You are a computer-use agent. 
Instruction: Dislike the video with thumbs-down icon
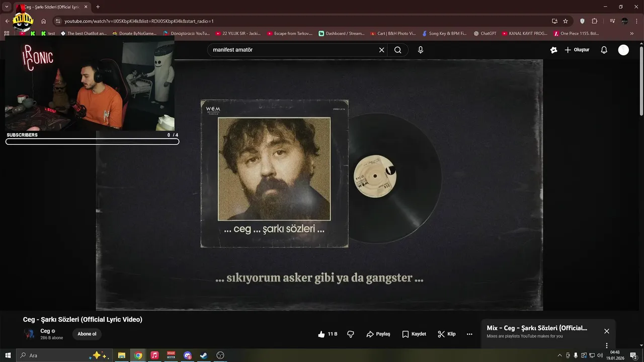coord(351,334)
